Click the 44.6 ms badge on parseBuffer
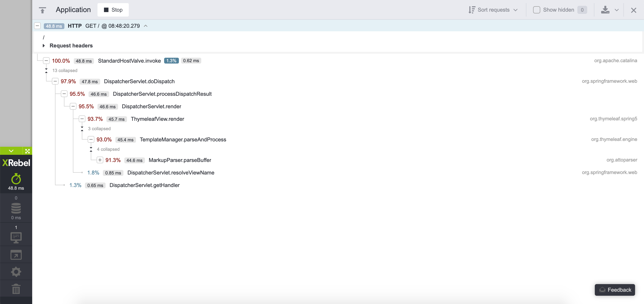Viewport: 644px width, 304px height. coord(134,160)
